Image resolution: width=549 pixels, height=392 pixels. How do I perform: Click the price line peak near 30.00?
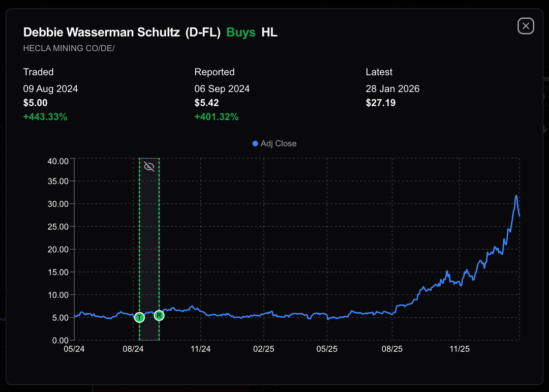[x=516, y=196]
